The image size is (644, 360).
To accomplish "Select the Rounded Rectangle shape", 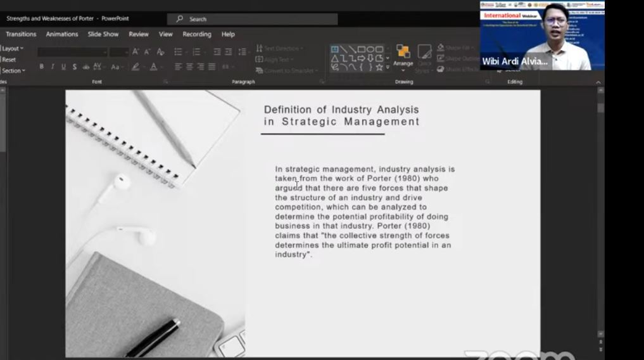I will click(379, 49).
